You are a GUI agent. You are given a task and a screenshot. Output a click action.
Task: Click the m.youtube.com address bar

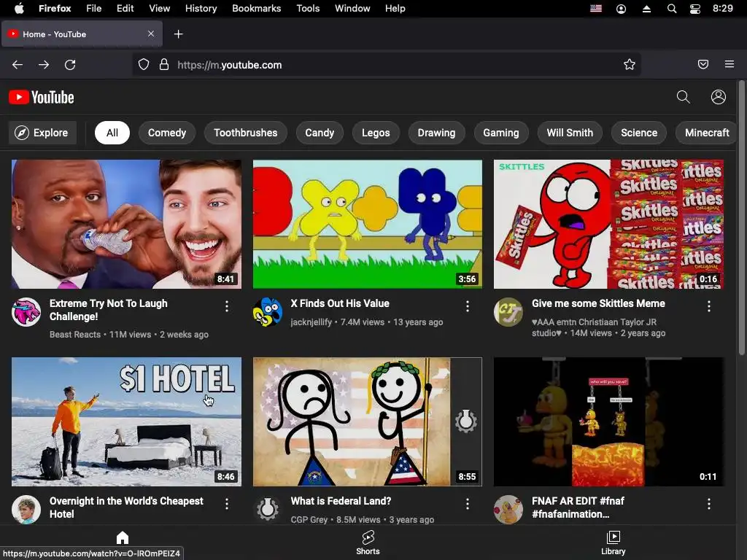click(386, 65)
